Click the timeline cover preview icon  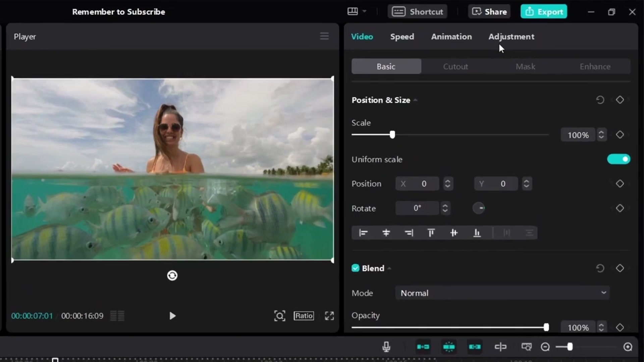526,347
